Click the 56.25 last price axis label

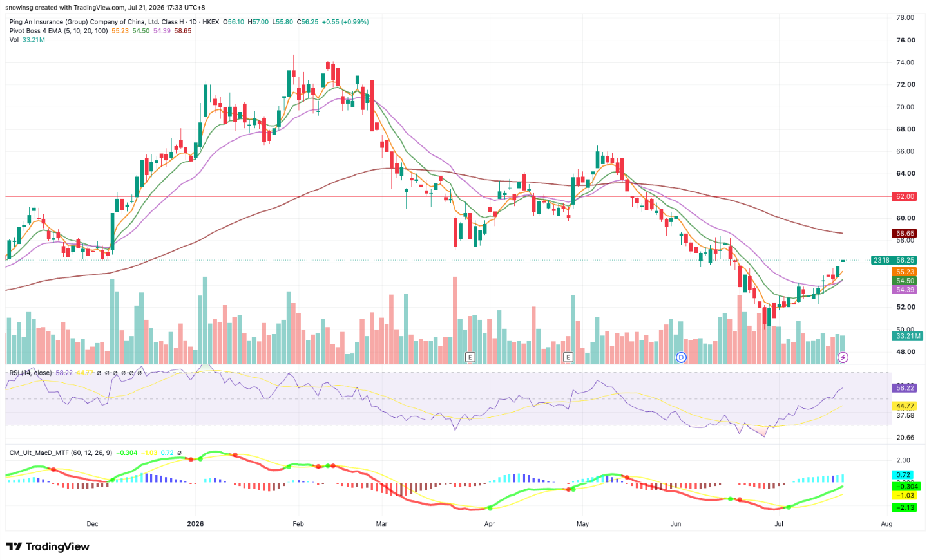pyautogui.click(x=905, y=260)
